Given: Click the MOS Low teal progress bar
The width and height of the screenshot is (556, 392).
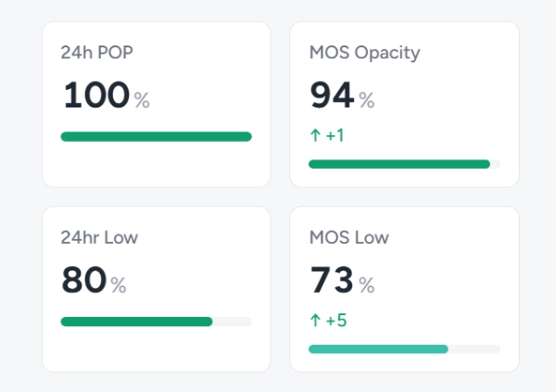Looking at the screenshot, I should pyautogui.click(x=404, y=349).
